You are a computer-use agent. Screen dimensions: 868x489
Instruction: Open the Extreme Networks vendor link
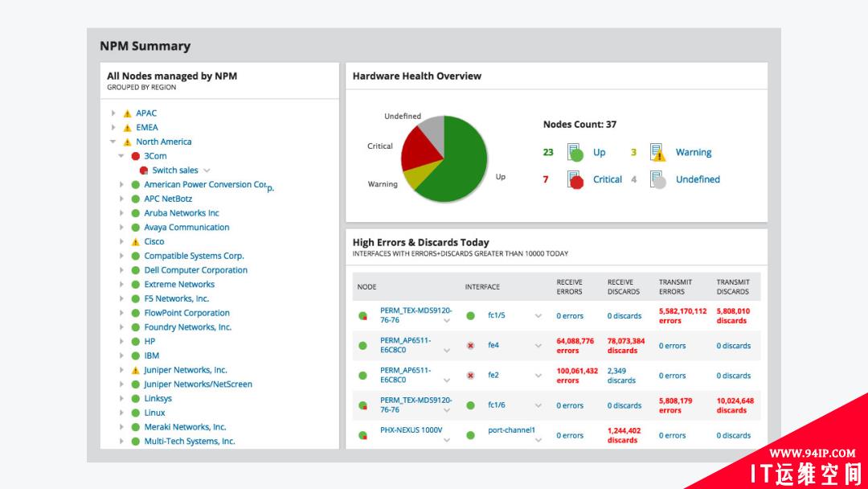coord(179,284)
